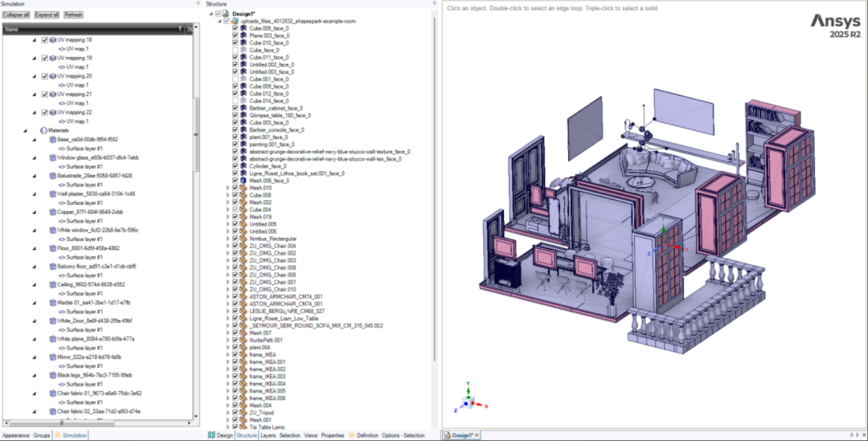The image size is (868, 441).
Task: Click the faded surface icon of Cube_face_0
Action: (244, 50)
